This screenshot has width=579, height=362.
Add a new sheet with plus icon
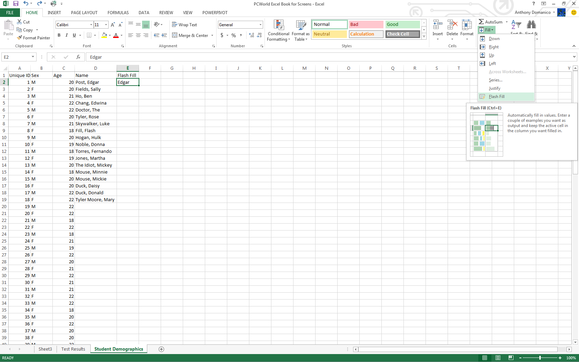pyautogui.click(x=161, y=349)
